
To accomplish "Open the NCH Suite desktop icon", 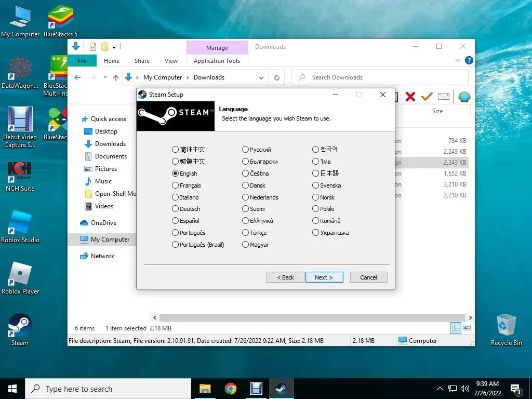I will pos(20,177).
